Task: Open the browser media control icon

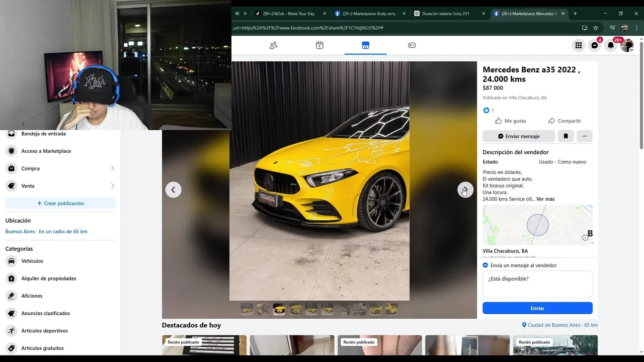Action: 612,28
